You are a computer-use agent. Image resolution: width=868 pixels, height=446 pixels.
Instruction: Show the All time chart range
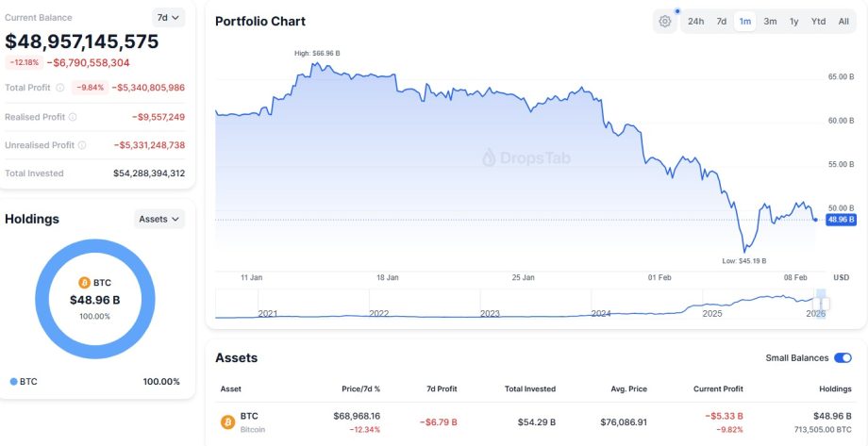pyautogui.click(x=843, y=22)
